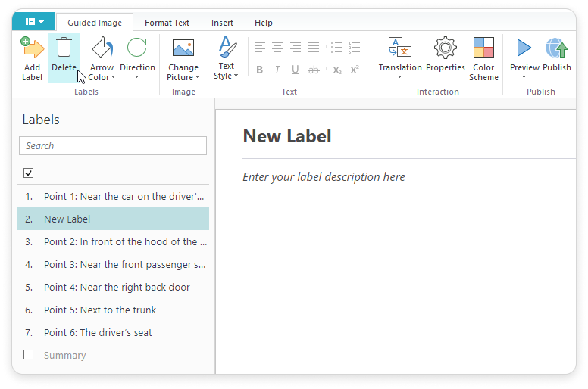Screen dimensions: 588x389
Task: Open the Insert tab
Action: (222, 23)
